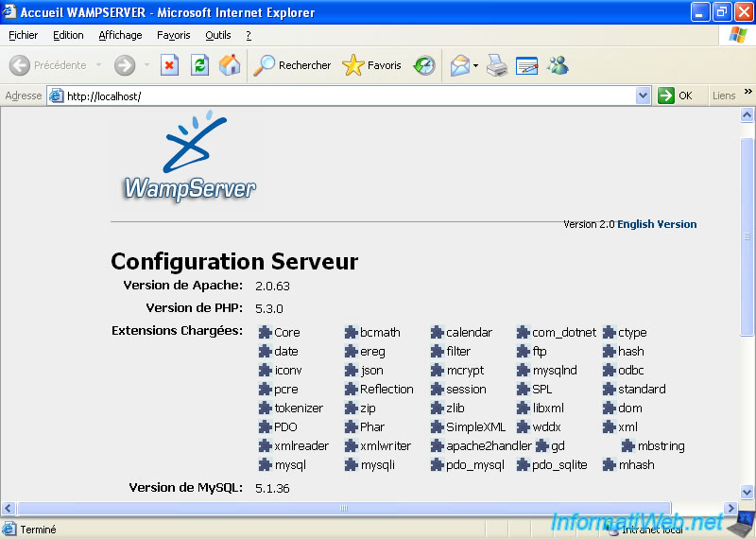Click the IE icon in status bar
756x539 pixels.
pyautogui.click(x=9, y=529)
